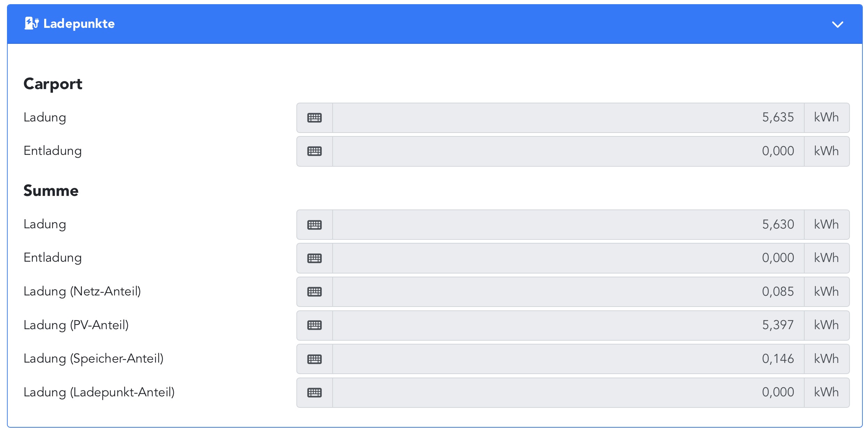Viewport: 868px width, 428px height.
Task: Collapse the Ladepunkte panel with the chevron
Action: pos(837,24)
